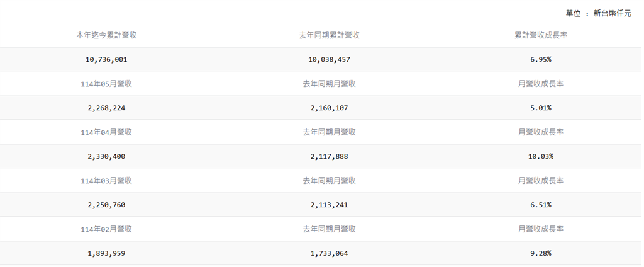
Task: Click 月營收成長率 in the 114年02月 row
Action: [541, 230]
